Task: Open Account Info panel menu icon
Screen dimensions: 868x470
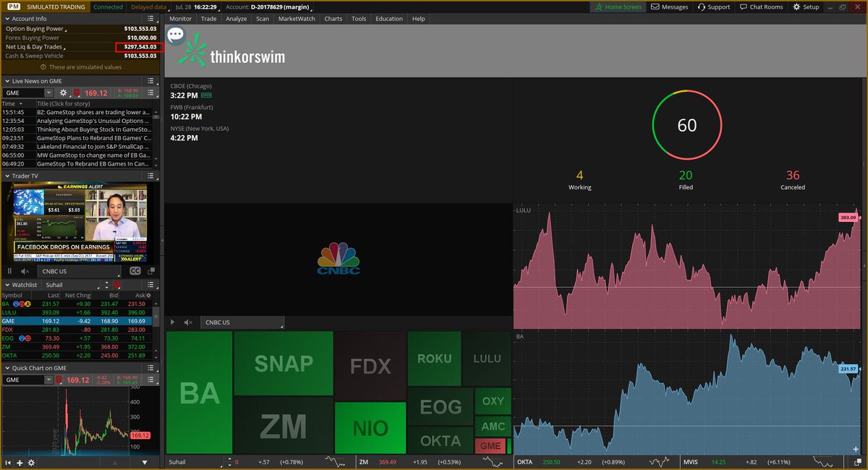Action: click(x=150, y=19)
